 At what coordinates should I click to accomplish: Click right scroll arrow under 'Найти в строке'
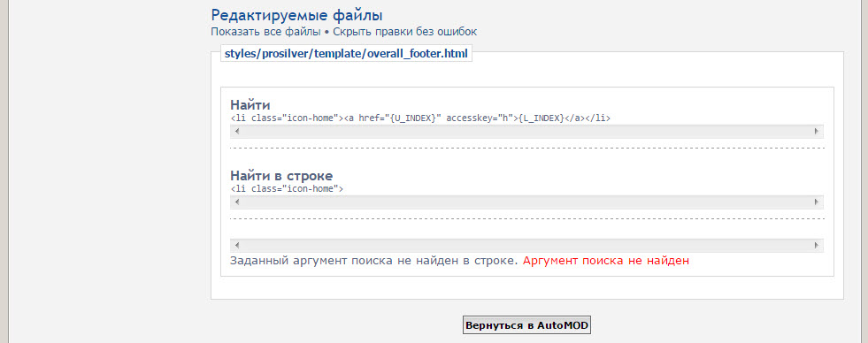pyautogui.click(x=816, y=202)
